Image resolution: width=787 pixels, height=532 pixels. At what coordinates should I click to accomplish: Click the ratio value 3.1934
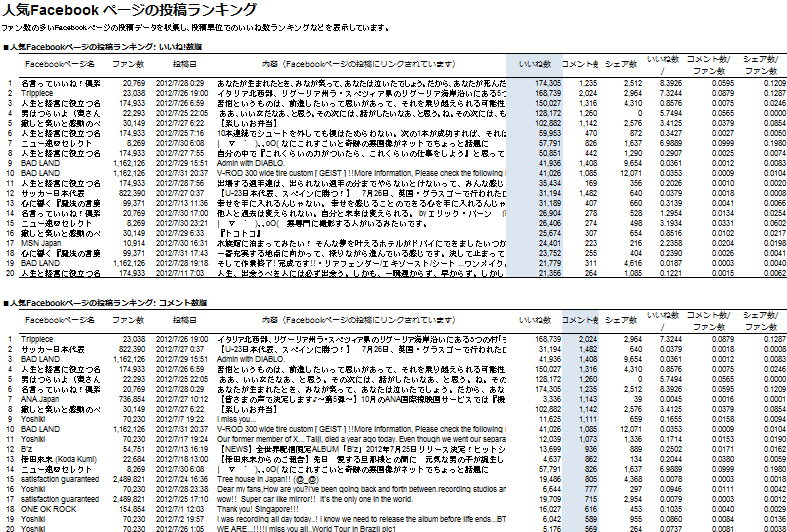(x=670, y=223)
